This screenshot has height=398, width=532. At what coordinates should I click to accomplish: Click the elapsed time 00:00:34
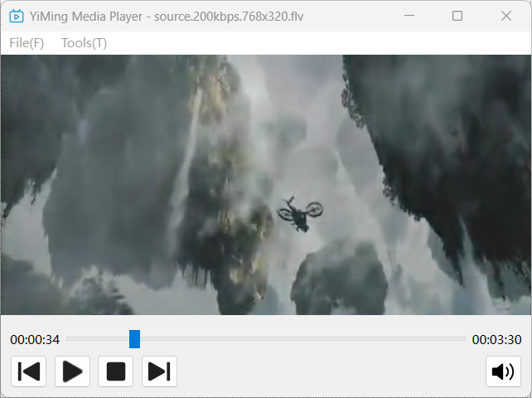[35, 340]
